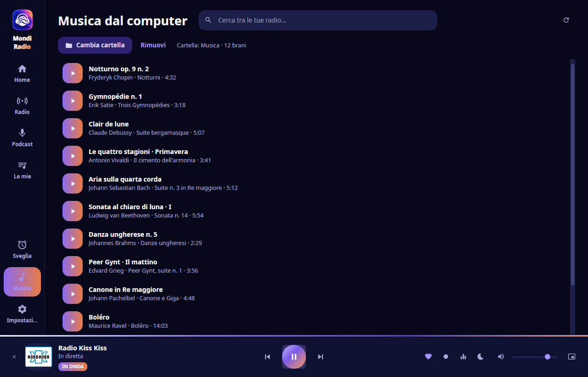
Task: Select the Musica sidebar item
Action: click(22, 282)
